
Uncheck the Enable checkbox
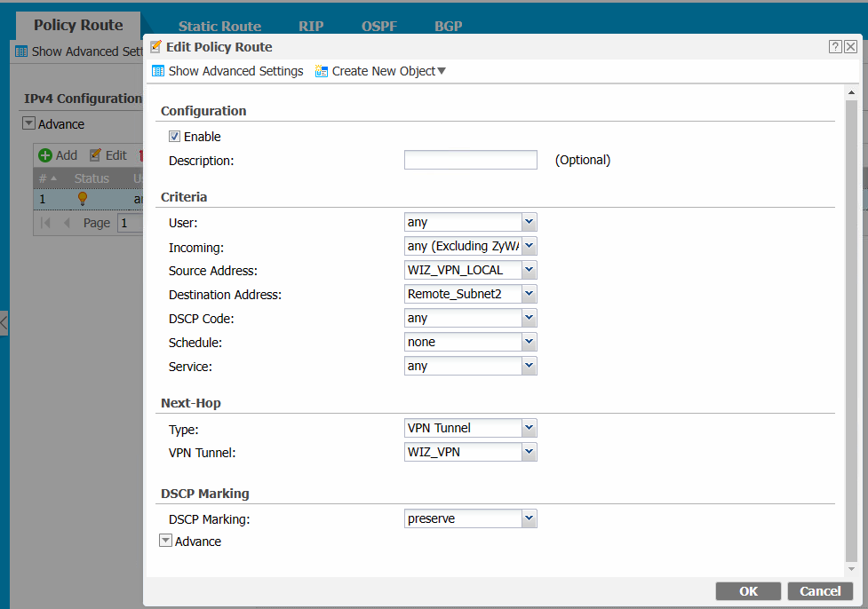[174, 136]
